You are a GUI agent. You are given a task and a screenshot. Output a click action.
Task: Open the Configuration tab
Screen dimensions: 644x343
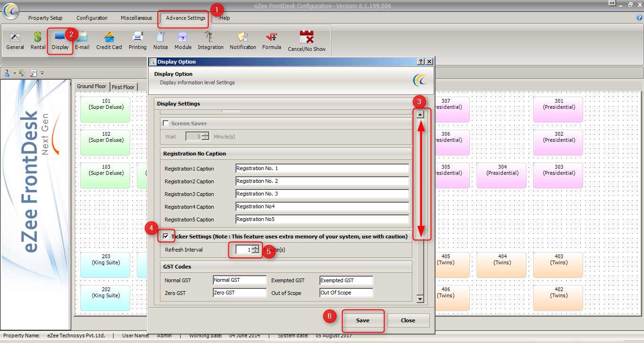92,18
